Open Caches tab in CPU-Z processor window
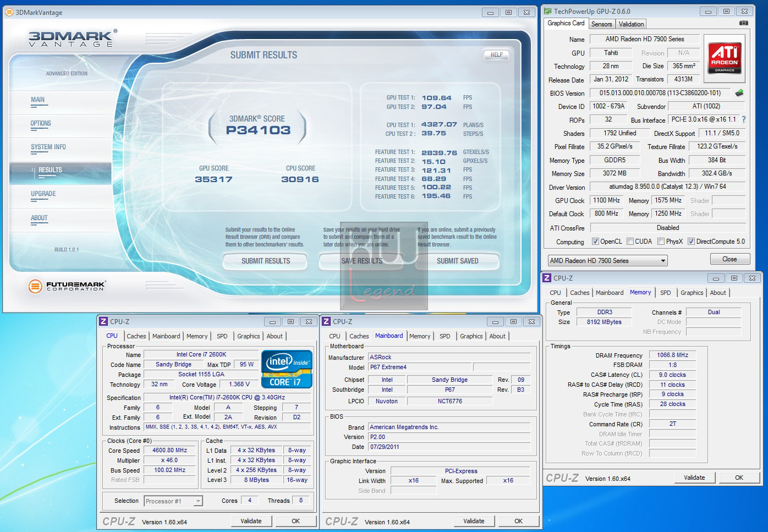 [x=136, y=336]
